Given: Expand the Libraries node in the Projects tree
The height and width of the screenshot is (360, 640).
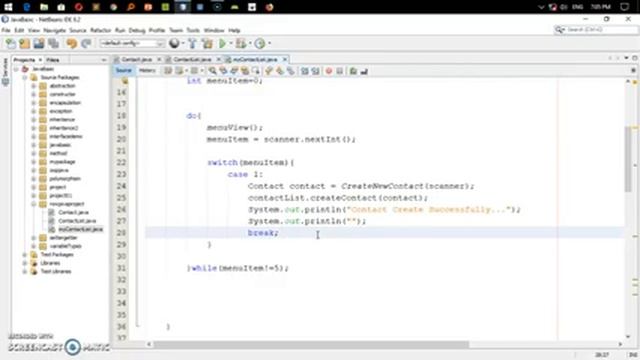Looking at the screenshot, I should (x=25, y=263).
